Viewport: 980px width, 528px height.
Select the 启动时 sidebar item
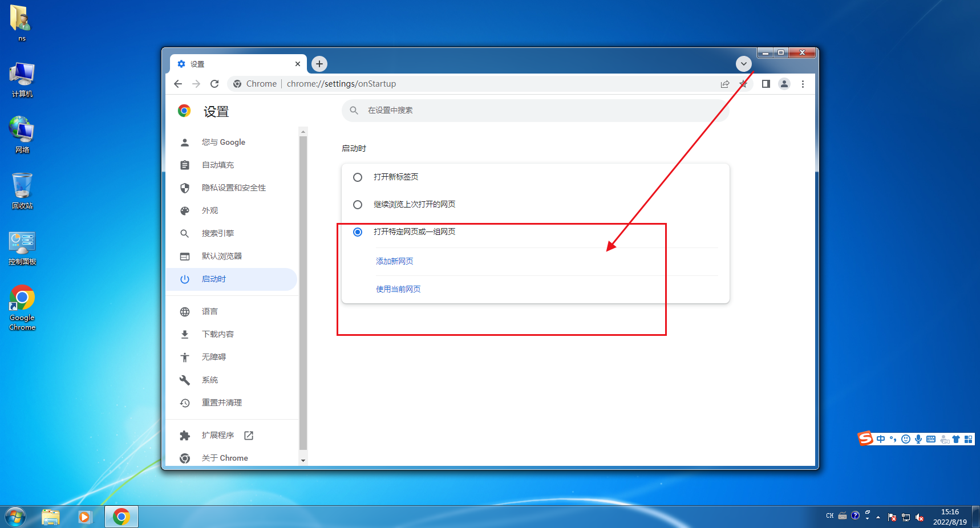[x=232, y=279]
